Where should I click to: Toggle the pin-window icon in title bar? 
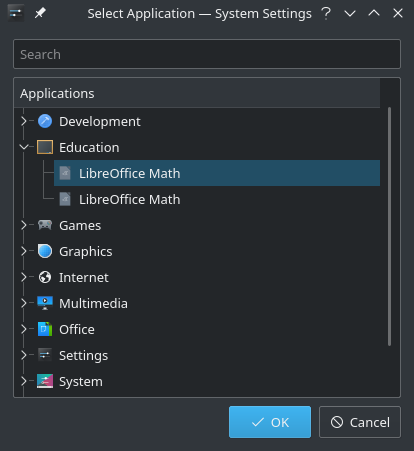tap(40, 13)
